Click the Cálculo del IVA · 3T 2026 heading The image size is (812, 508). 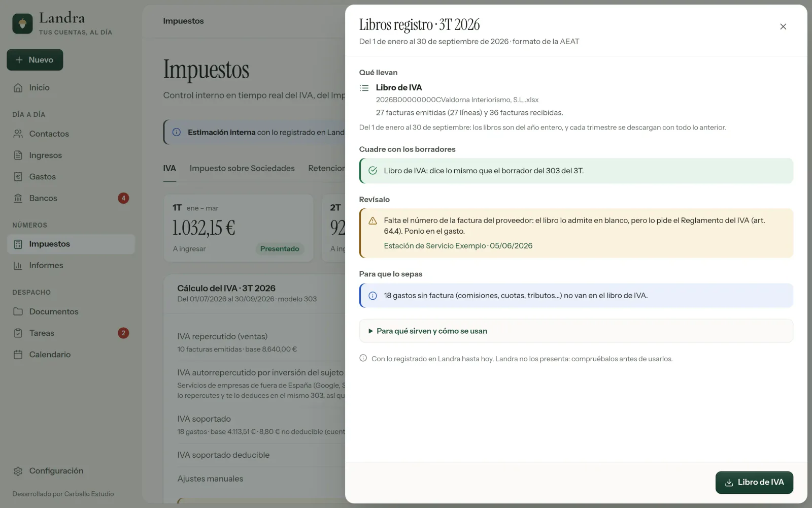tap(226, 289)
